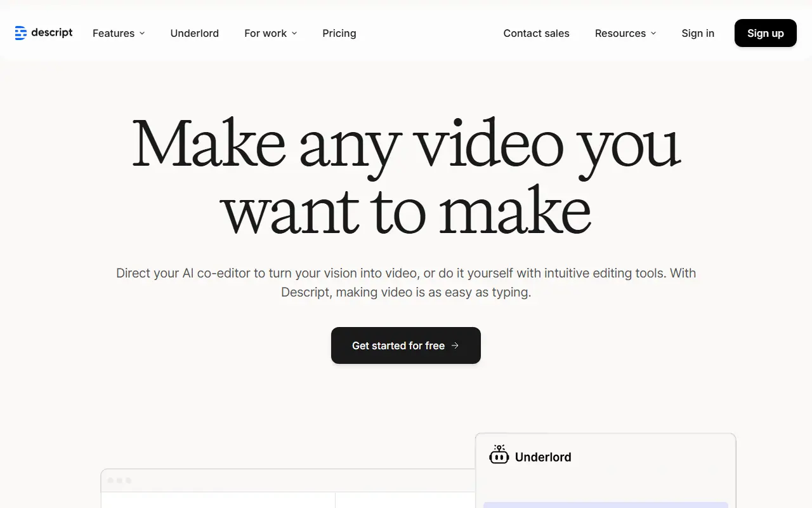Click the lavender prompt field in the Underlord panel
This screenshot has width=812, height=508.
pyautogui.click(x=606, y=505)
